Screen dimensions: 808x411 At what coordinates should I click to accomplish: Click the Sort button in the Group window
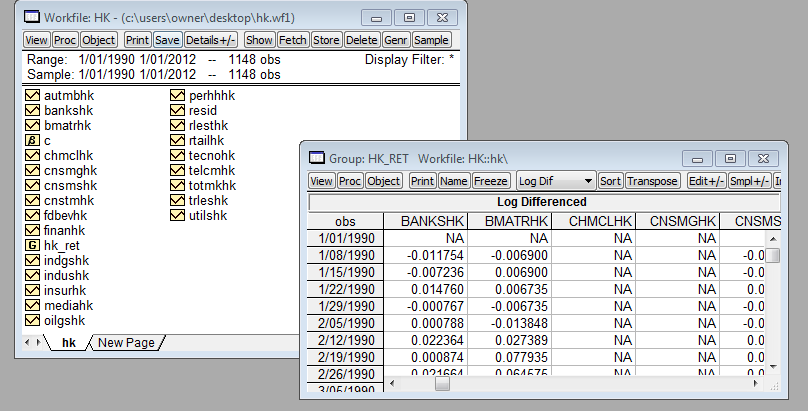click(x=610, y=181)
